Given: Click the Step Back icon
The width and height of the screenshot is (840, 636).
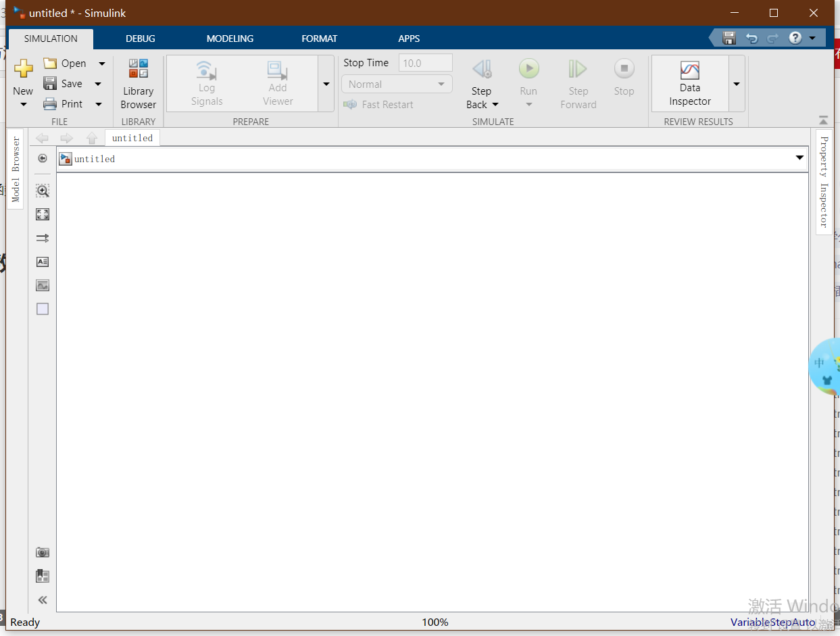Looking at the screenshot, I should point(482,69).
